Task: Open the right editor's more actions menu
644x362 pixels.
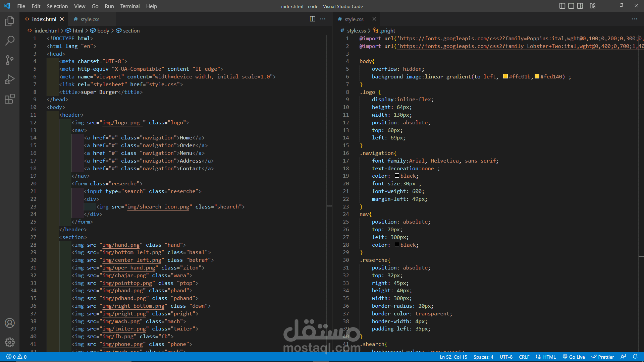Action: tap(635, 19)
